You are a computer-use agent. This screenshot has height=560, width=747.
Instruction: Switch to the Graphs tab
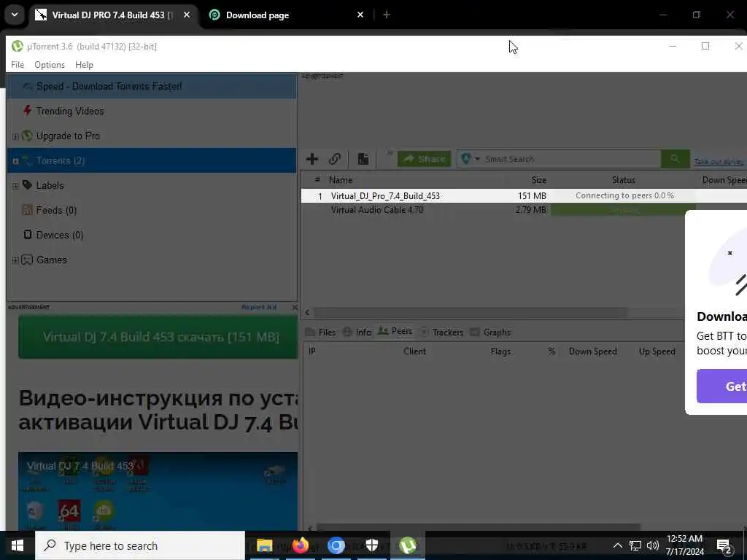click(x=490, y=332)
